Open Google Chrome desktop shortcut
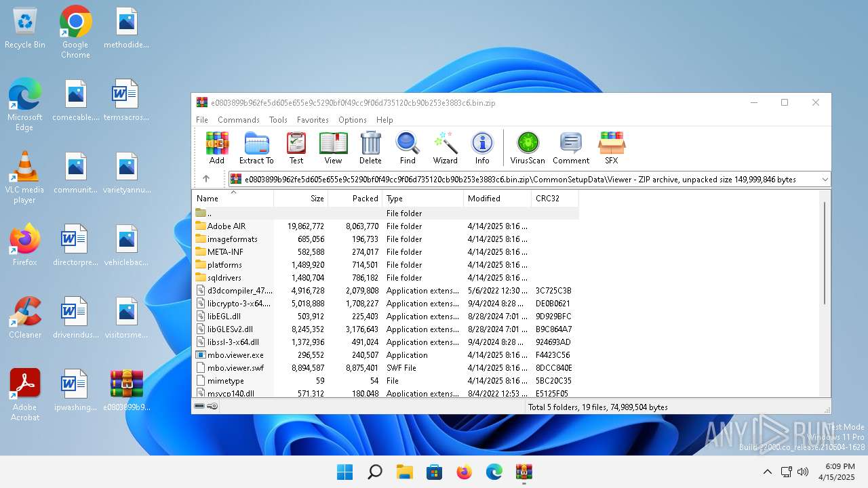Image resolution: width=868 pixels, height=488 pixels. pos(75,33)
